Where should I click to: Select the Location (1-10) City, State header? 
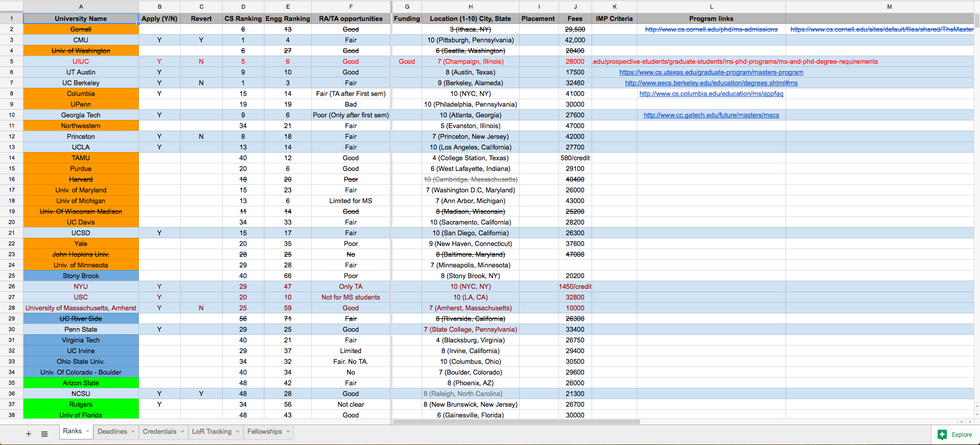pos(471,19)
